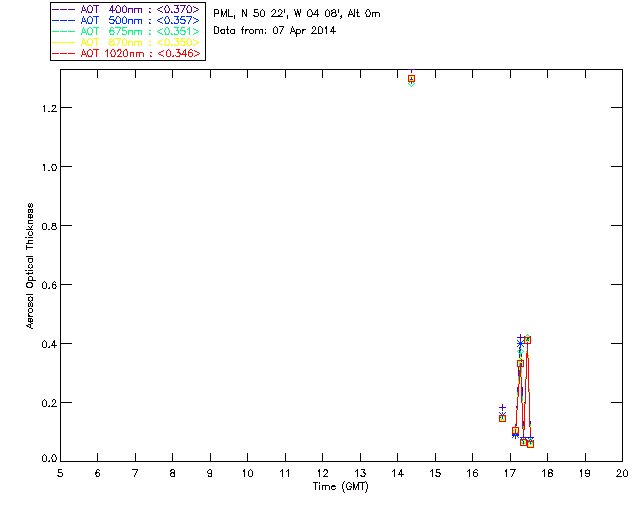Click the y-axis tick label 0.2

click(x=49, y=403)
